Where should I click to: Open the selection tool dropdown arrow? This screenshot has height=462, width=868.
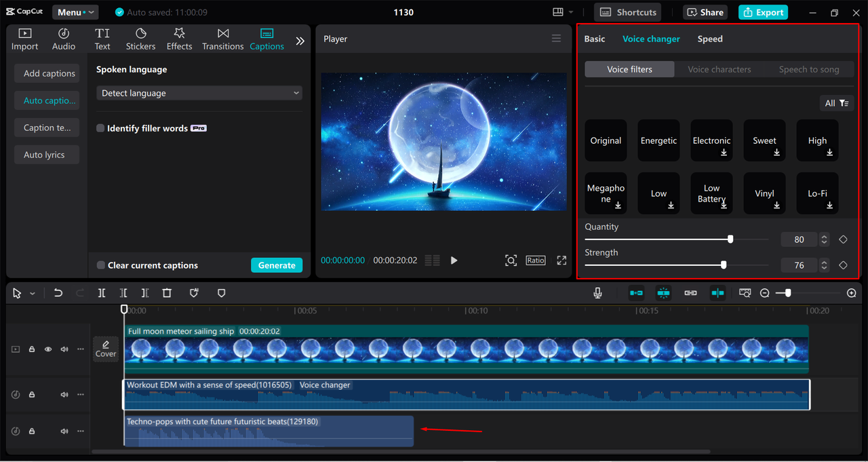(x=33, y=294)
